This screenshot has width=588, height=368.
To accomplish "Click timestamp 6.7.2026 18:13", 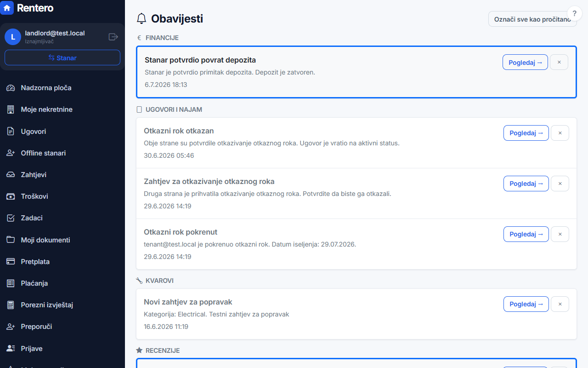I will (x=166, y=85).
